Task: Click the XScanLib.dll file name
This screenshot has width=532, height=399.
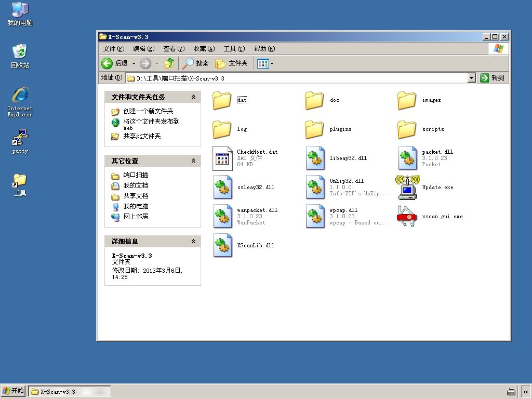Action: [256, 245]
